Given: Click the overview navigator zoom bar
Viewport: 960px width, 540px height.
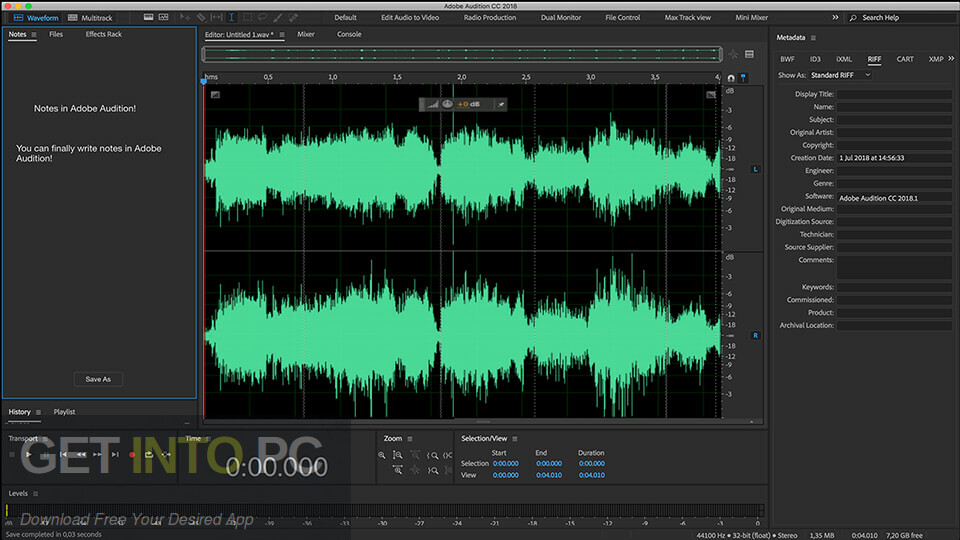Looking at the screenshot, I should coord(462,54).
